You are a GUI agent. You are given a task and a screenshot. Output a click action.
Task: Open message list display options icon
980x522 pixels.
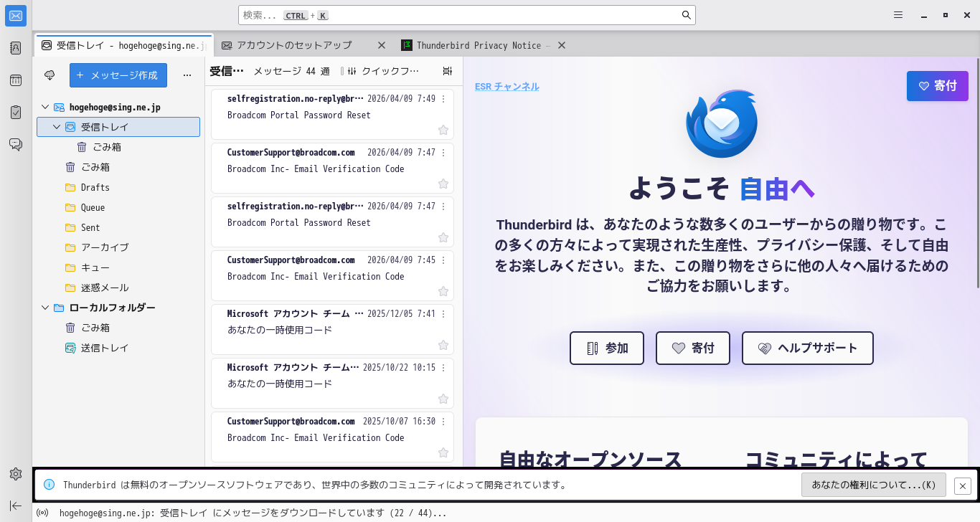(x=448, y=71)
